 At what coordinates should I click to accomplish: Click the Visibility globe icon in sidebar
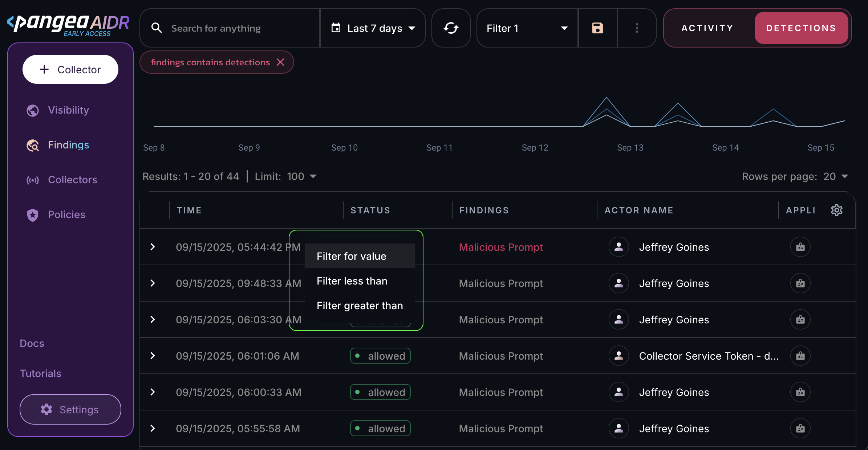coord(33,110)
